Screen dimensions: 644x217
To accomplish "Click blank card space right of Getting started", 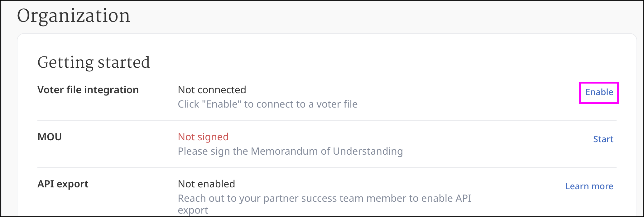I will coord(374,62).
